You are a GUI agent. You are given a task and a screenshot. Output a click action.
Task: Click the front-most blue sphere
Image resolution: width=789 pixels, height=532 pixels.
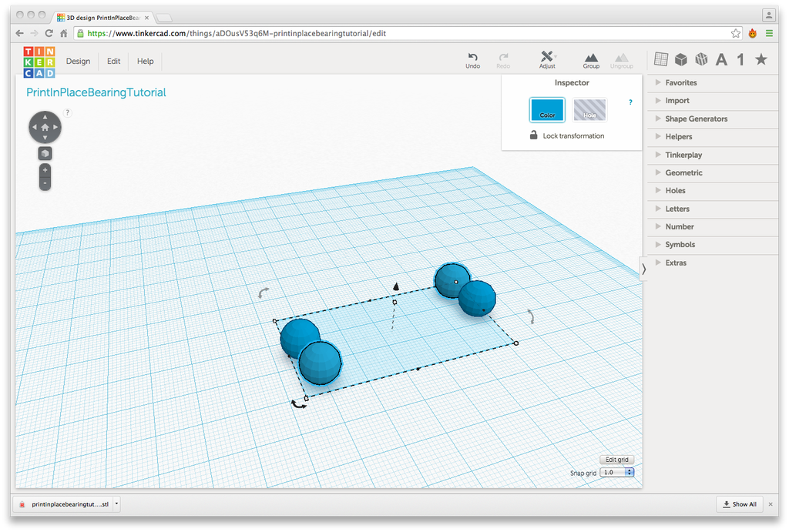(x=320, y=363)
